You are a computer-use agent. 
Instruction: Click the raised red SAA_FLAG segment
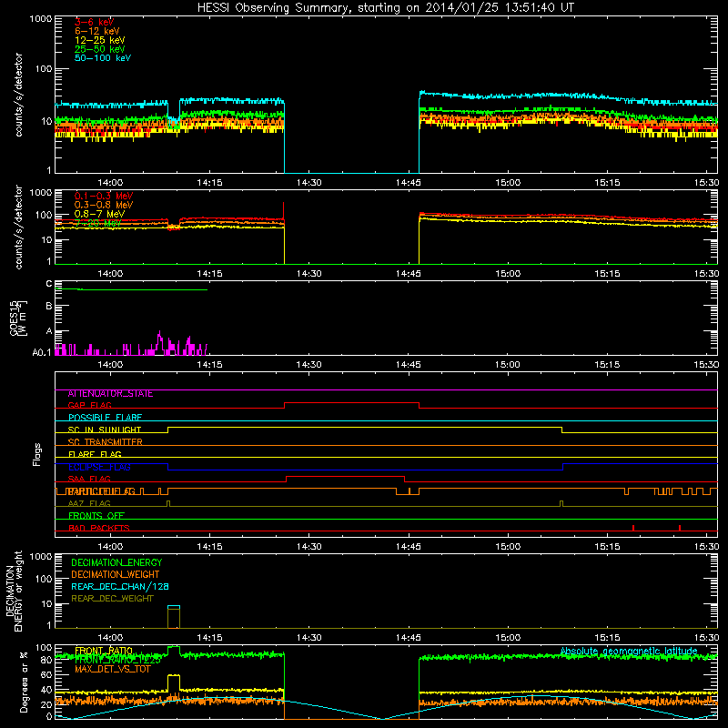coord(346,477)
